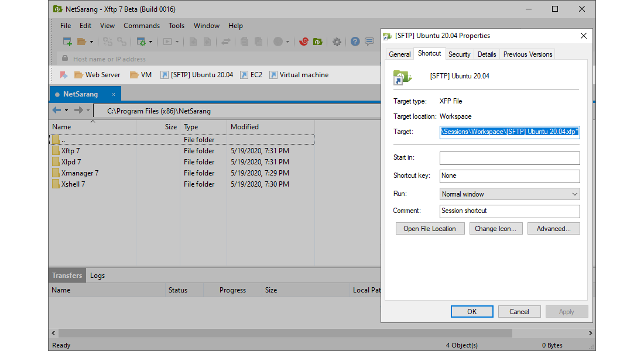Open dropdown arrow next to gray globe icon
This screenshot has width=644, height=351.
pyautogui.click(x=287, y=42)
